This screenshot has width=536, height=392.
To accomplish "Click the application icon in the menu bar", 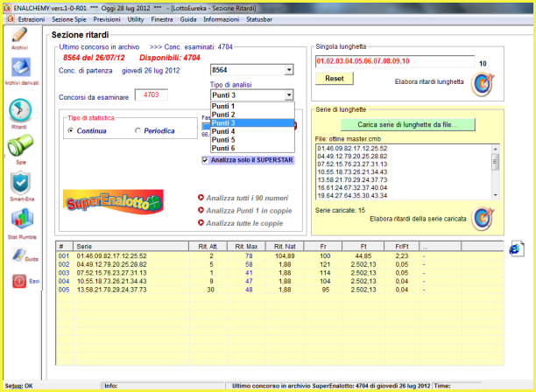I will (x=10, y=19).
